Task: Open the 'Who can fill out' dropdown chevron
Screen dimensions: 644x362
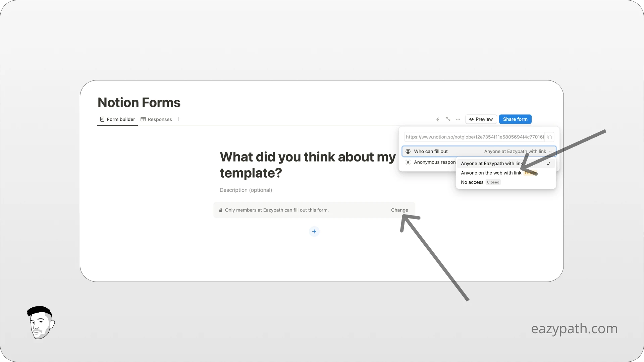Action: pyautogui.click(x=550, y=151)
